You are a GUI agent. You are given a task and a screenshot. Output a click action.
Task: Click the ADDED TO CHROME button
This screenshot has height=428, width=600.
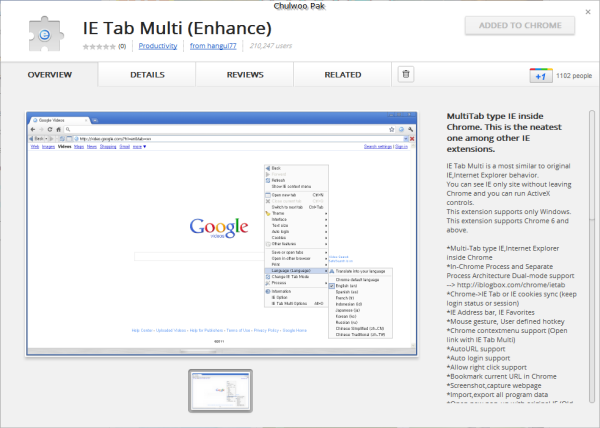click(520, 26)
